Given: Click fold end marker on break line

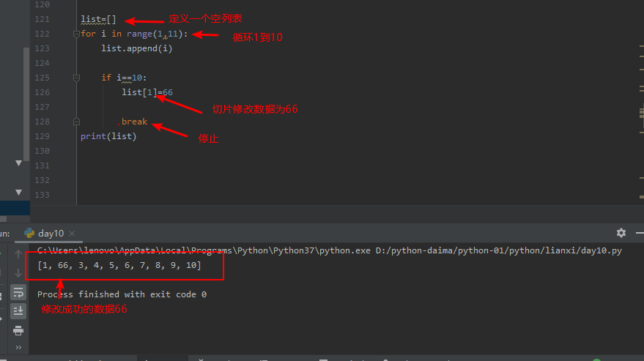Looking at the screenshot, I should click(x=76, y=122).
